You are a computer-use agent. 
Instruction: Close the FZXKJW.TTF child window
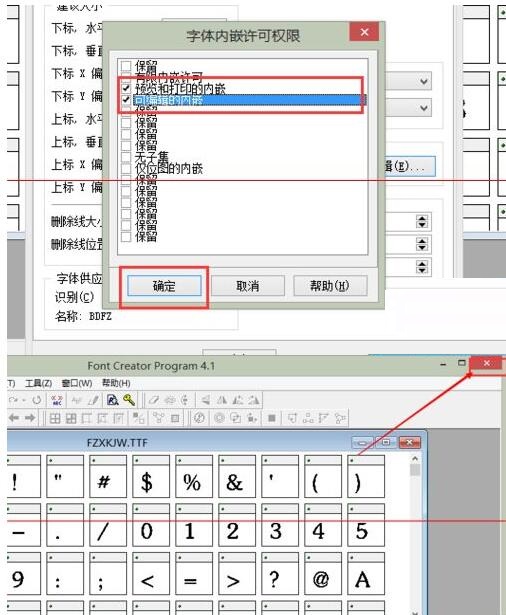point(410,443)
